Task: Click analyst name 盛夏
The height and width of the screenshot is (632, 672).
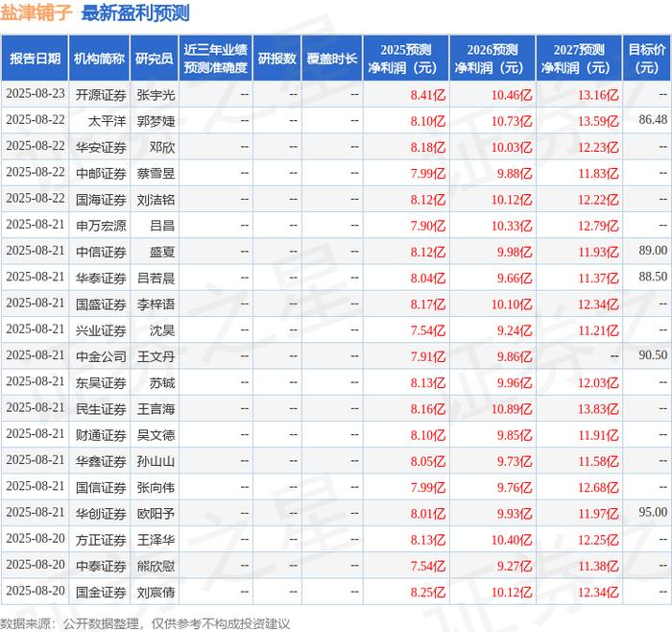Action: 162,252
